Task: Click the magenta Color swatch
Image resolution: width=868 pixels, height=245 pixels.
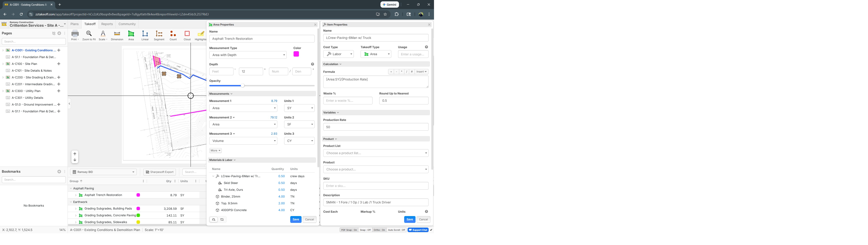Action: click(x=296, y=54)
